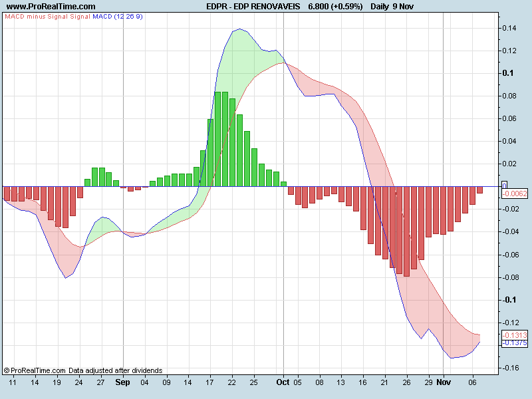This screenshot has height=399, width=532.
Task: Click the 29 date label on x-axis
Action: pos(428,383)
